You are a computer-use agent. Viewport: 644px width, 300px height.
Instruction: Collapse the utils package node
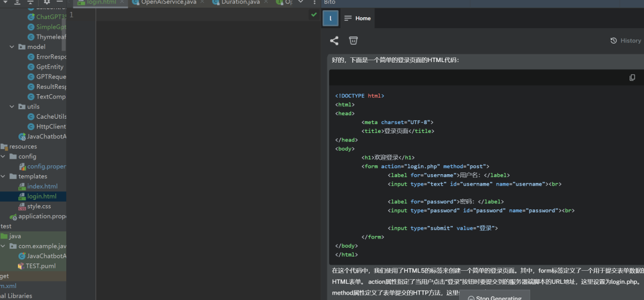(12, 107)
